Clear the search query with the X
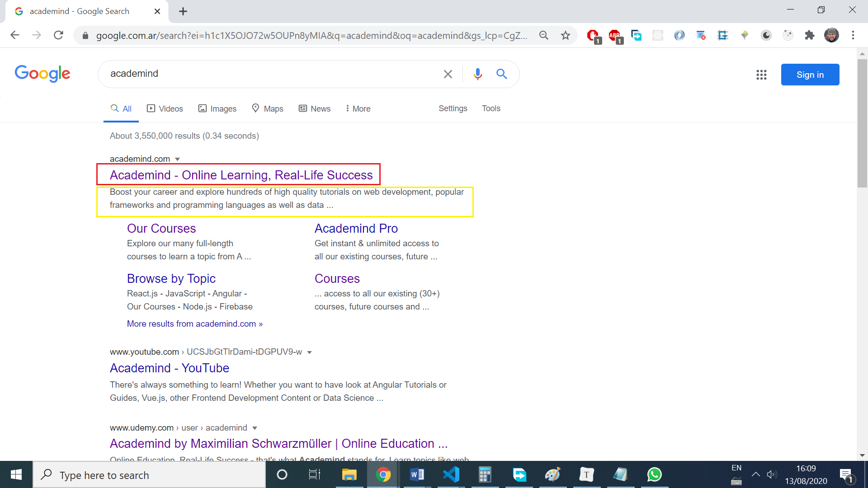This screenshot has height=488, width=868. [x=448, y=74]
